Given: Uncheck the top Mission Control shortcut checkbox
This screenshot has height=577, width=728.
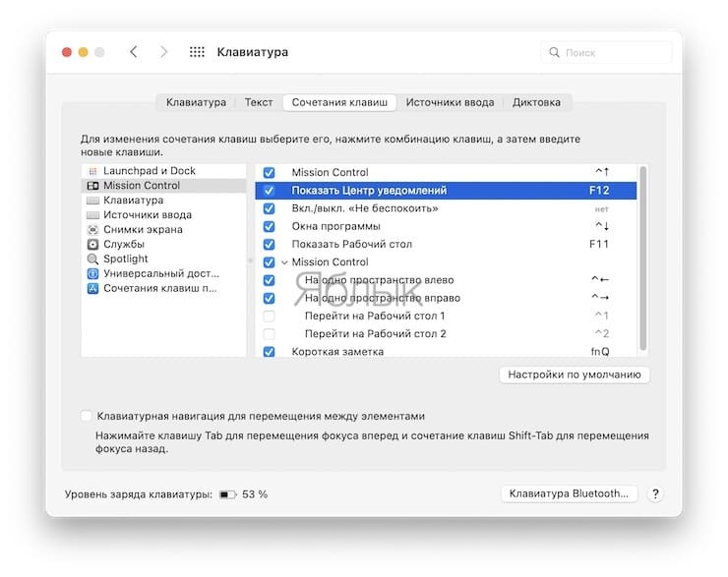Looking at the screenshot, I should (269, 173).
